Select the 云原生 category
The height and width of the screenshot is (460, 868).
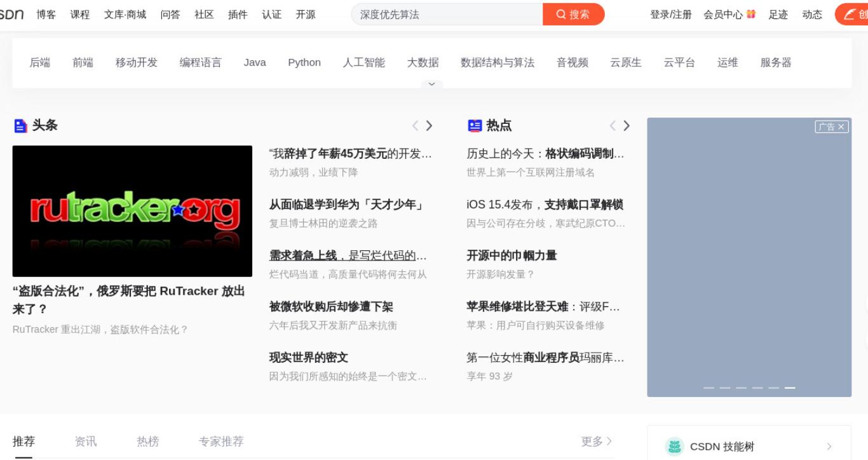pos(626,62)
